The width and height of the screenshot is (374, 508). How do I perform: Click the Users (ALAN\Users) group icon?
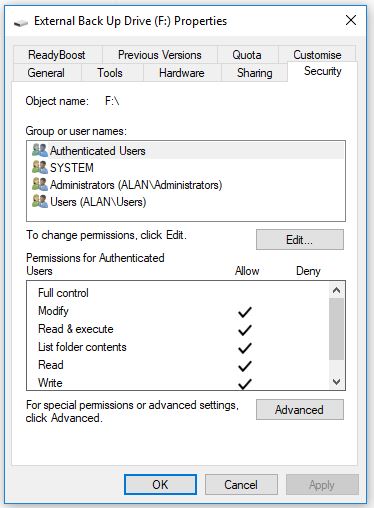(x=40, y=201)
